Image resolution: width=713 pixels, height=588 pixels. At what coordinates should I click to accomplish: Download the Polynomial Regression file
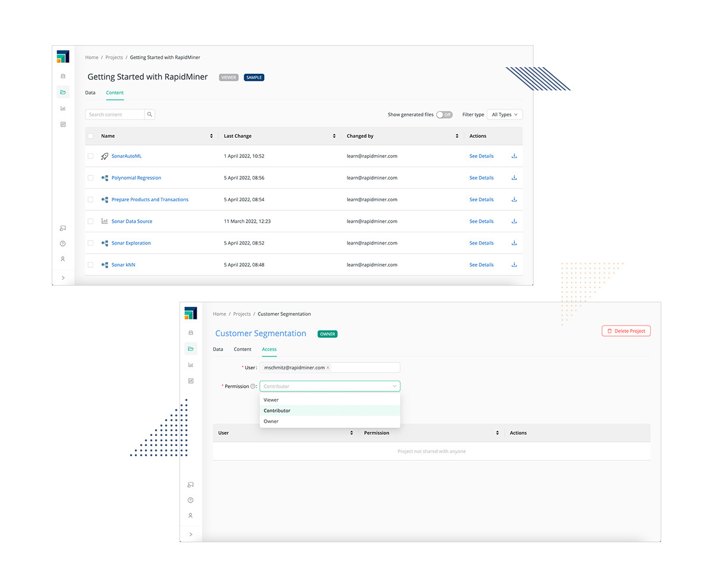coord(515,178)
